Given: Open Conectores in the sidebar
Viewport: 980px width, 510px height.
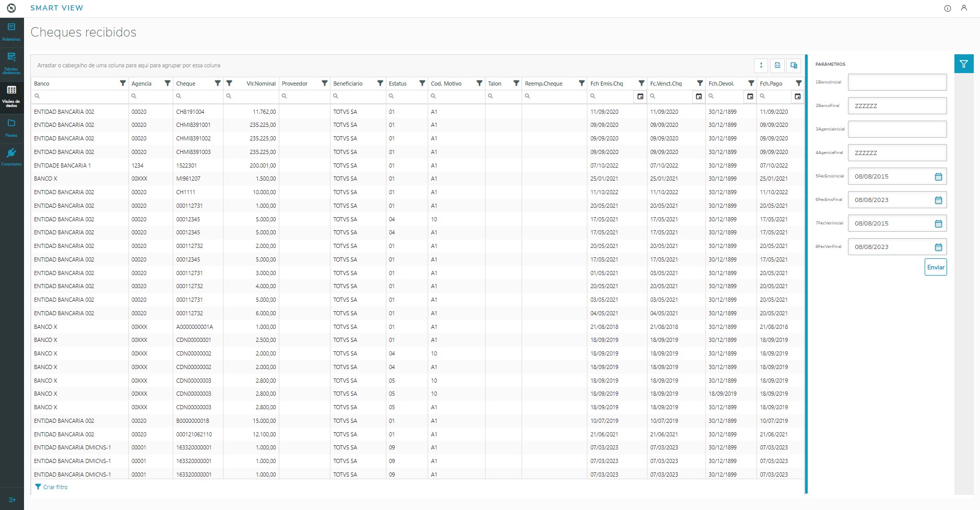Looking at the screenshot, I should pyautogui.click(x=11, y=157).
